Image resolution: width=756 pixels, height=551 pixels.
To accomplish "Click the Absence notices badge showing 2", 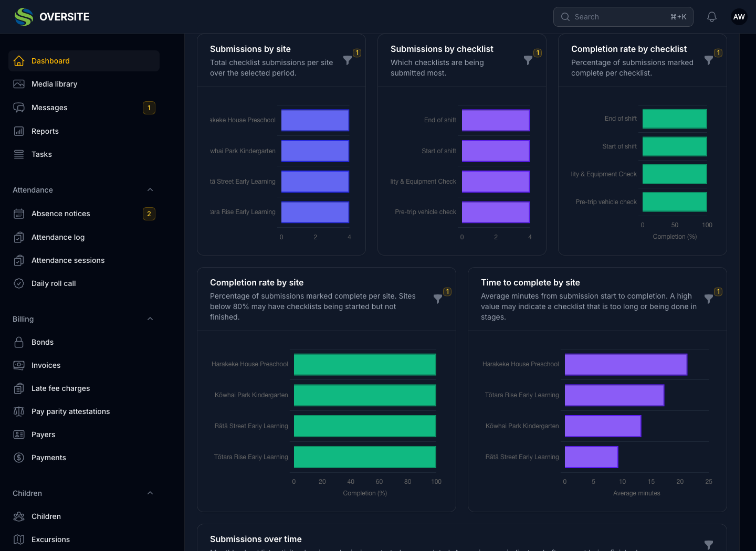I will pos(149,214).
